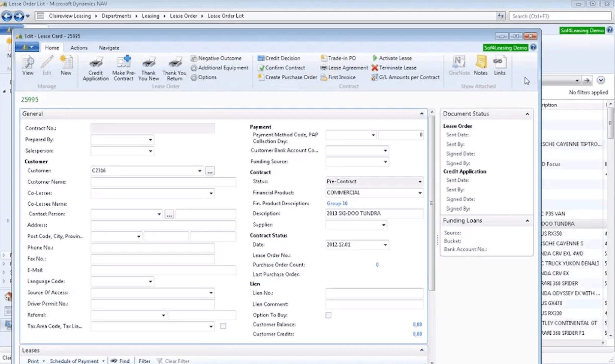Open Funding Source dropdown
The image size is (615, 364).
coord(385,162)
